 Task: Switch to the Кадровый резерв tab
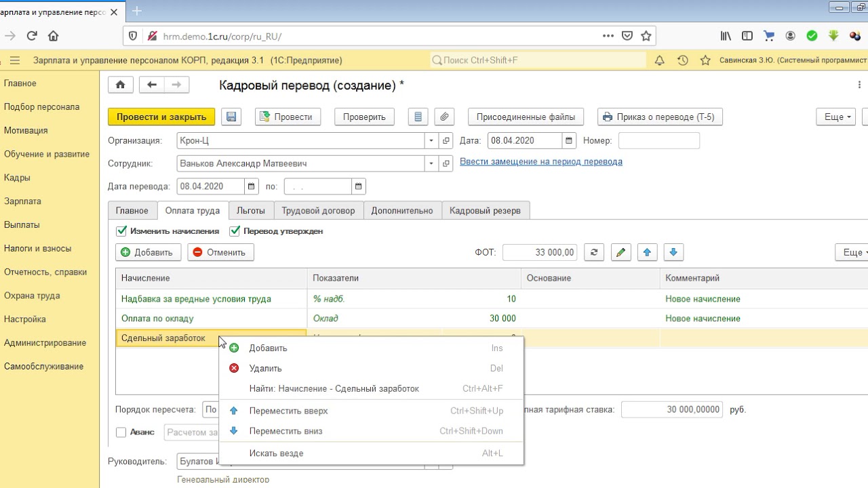(x=485, y=211)
